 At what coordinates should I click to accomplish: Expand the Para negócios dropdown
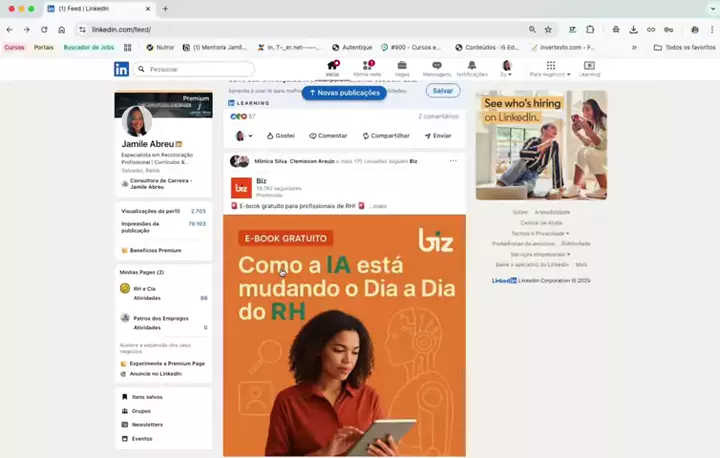click(x=550, y=69)
